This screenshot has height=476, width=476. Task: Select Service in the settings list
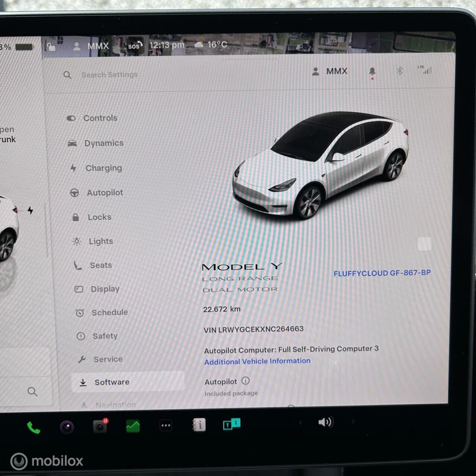[100, 359]
